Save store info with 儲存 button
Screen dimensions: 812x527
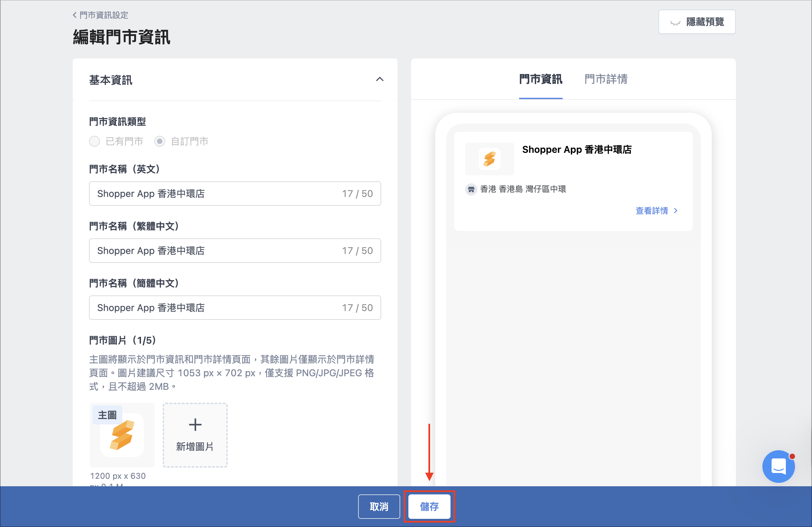click(x=429, y=506)
